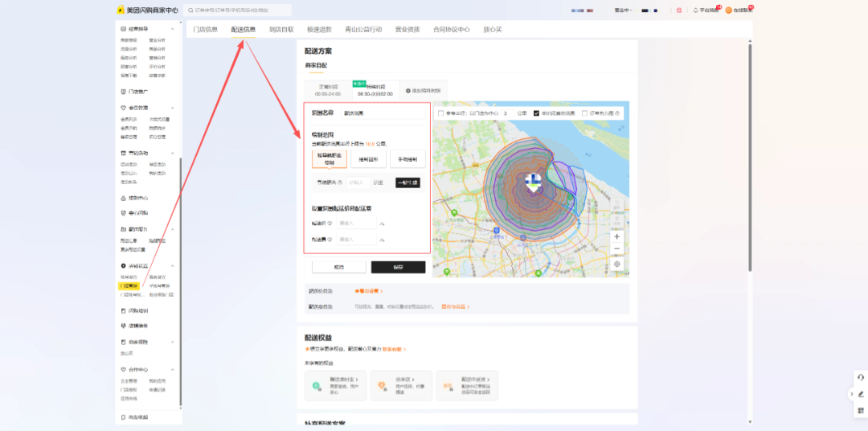Open platform messages bell icon

click(696, 10)
